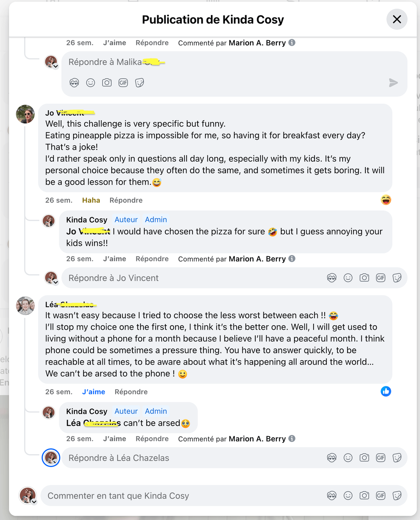
Task: Click avatar sticker icon in Léa Chazelas reply box
Action: pyautogui.click(x=332, y=458)
